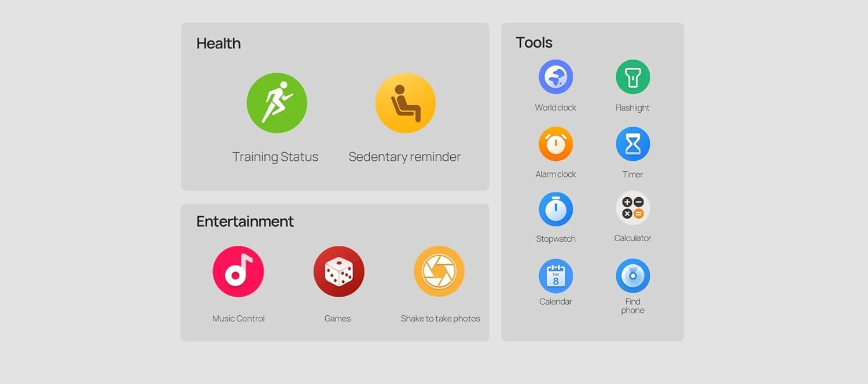The height and width of the screenshot is (384, 868).
Task: Launch the Calculator icon
Action: [632, 208]
